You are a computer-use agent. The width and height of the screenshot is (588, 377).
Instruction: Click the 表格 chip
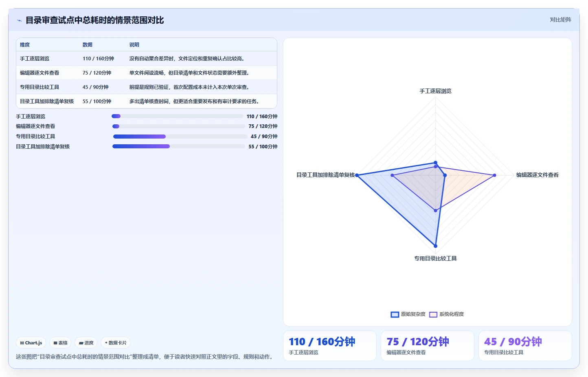(x=60, y=343)
